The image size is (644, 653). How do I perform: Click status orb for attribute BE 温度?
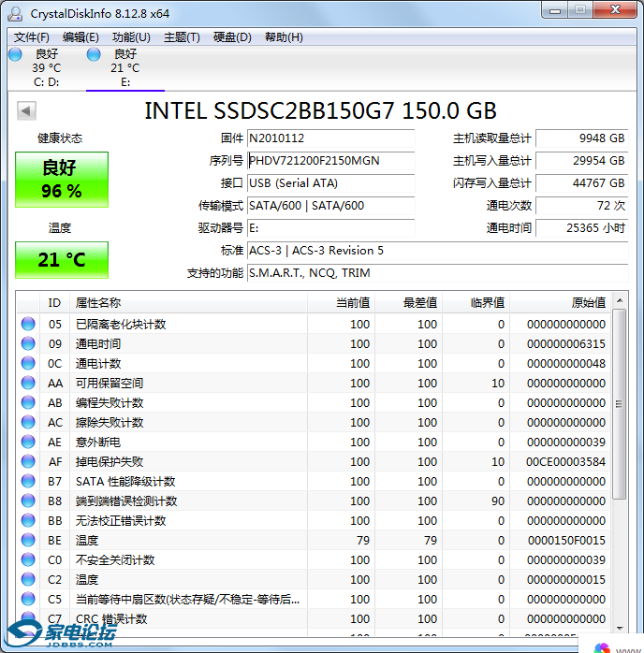pos(28,540)
